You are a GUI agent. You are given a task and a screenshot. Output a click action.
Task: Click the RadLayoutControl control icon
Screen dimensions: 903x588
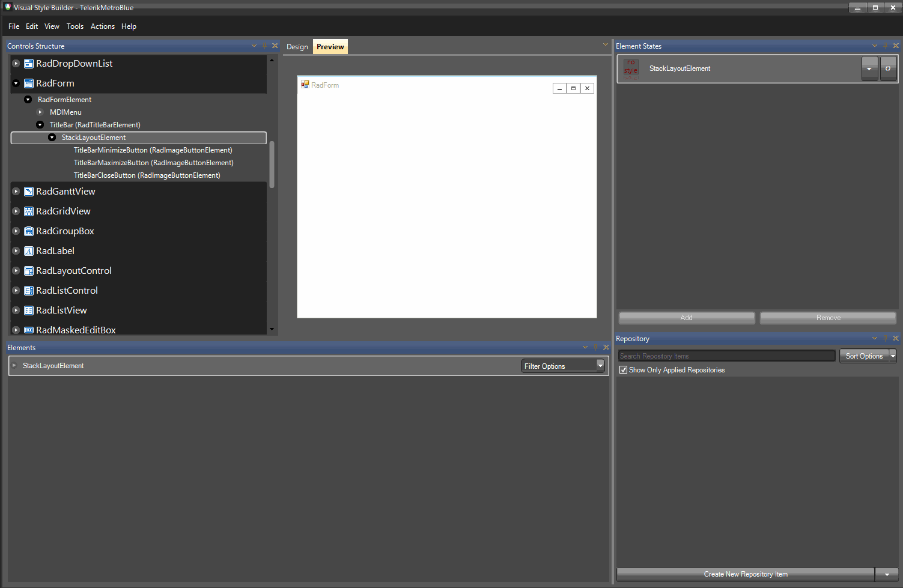(28, 271)
